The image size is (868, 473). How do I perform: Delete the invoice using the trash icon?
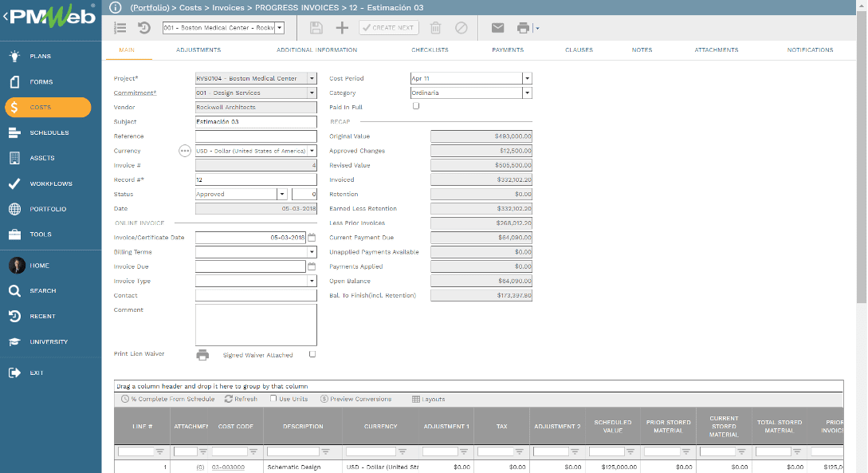point(434,27)
